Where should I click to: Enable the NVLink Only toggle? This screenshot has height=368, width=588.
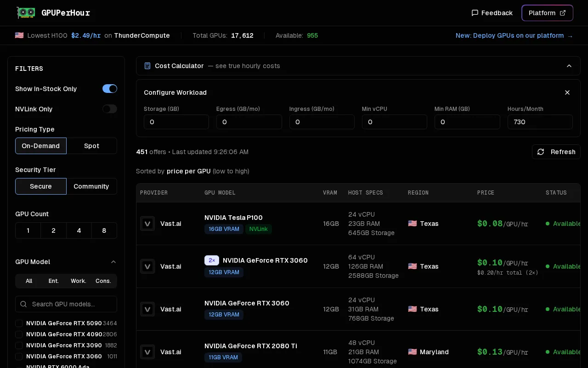tap(110, 109)
